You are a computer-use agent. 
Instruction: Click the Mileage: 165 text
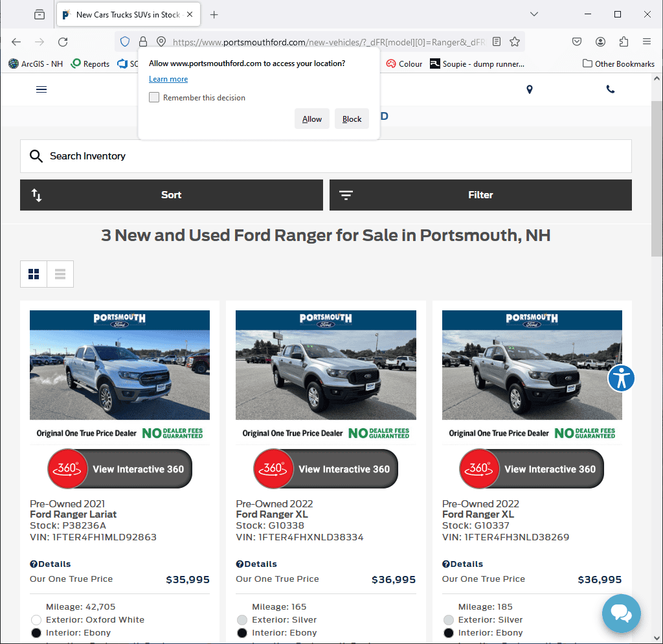(x=279, y=607)
